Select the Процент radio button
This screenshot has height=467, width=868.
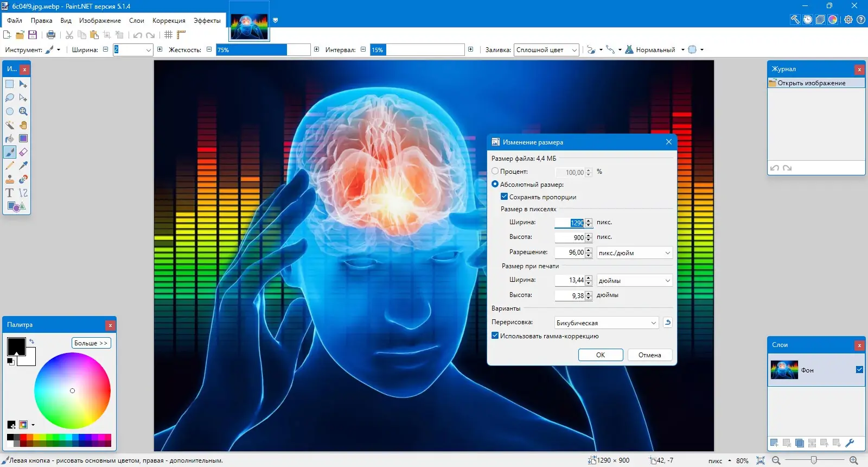[x=495, y=172]
